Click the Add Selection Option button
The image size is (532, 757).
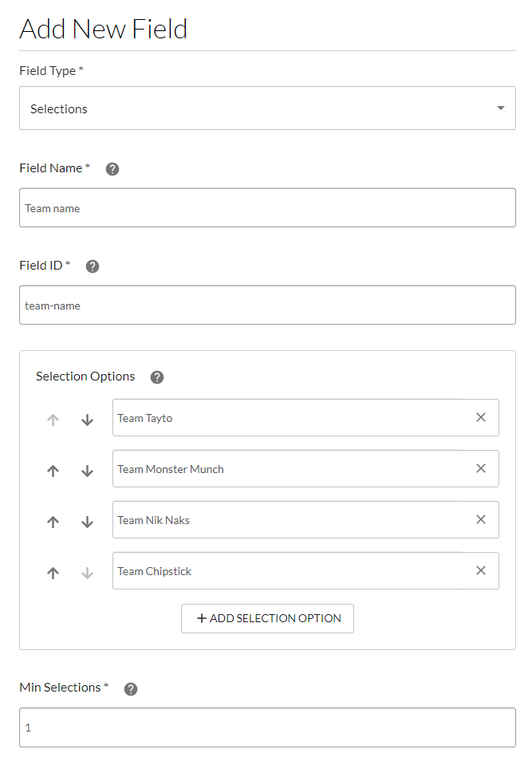(267, 618)
